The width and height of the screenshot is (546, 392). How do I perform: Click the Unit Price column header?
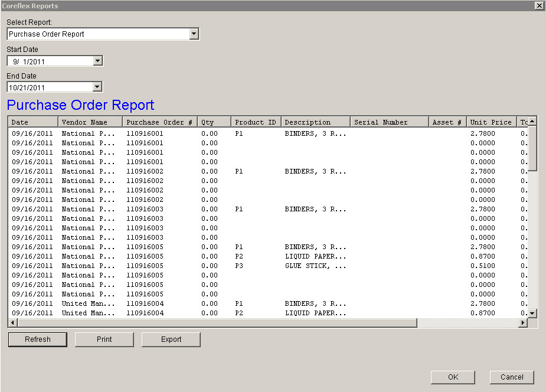(492, 122)
